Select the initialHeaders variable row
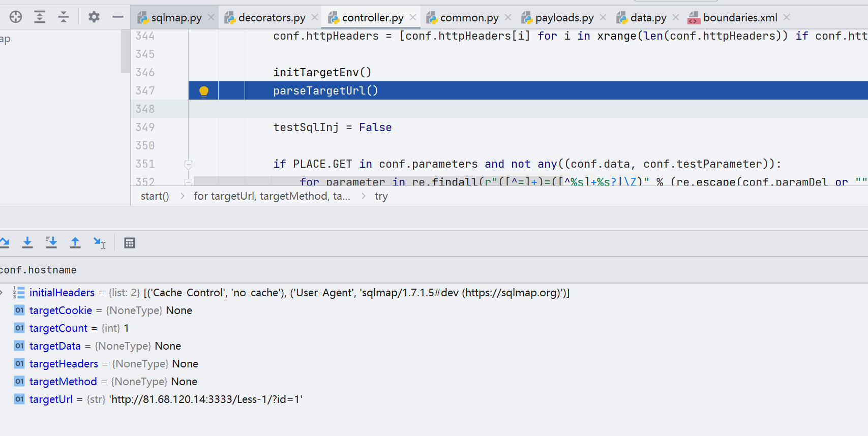Screen dimensions: 868x436 pyautogui.click(x=434, y=293)
